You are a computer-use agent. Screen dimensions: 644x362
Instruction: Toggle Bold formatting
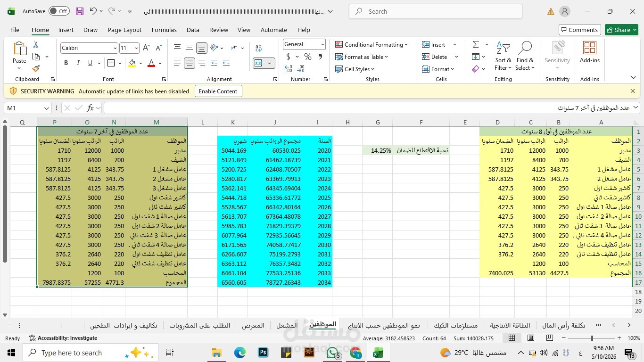point(66,63)
